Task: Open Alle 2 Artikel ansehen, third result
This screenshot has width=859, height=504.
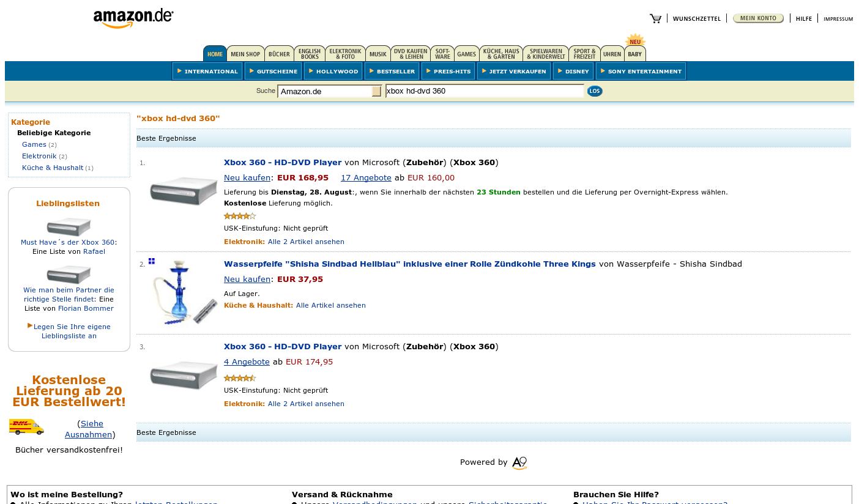Action: [306, 404]
